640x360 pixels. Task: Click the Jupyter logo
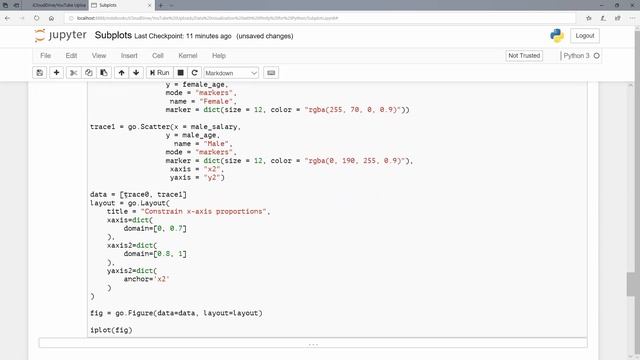coord(60,36)
